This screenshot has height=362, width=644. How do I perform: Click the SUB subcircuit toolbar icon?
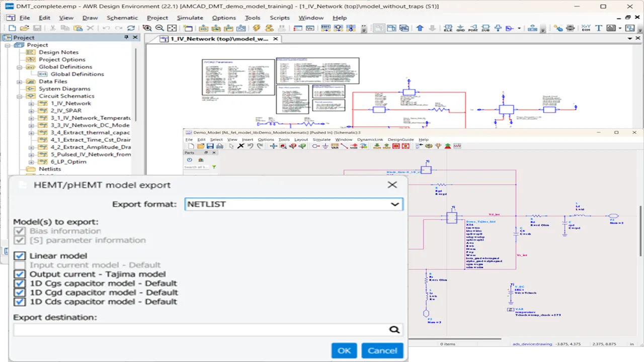coord(486,29)
